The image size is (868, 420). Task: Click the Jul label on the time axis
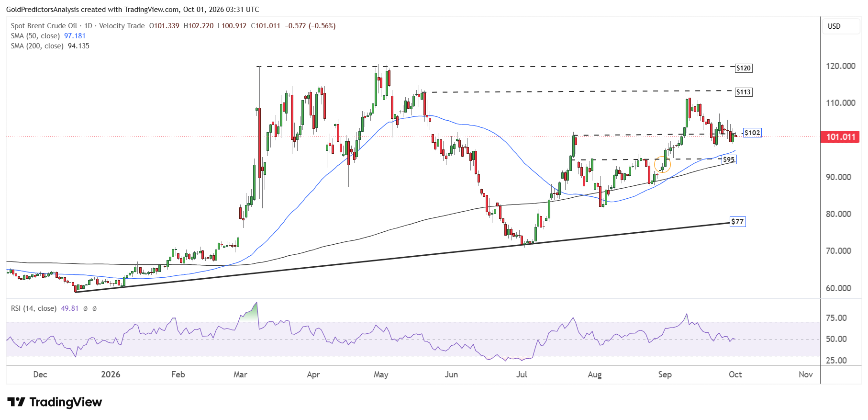(522, 375)
